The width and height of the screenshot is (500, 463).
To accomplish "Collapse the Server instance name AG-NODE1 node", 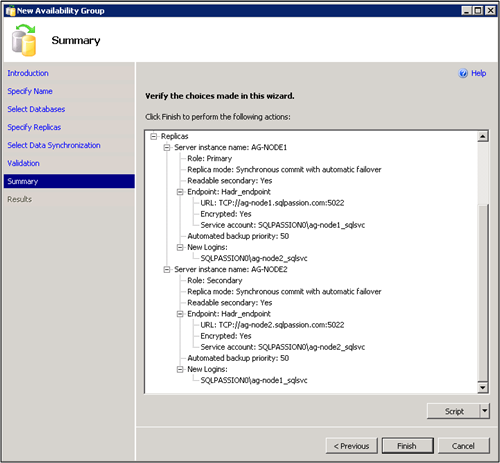I will click(x=167, y=147).
